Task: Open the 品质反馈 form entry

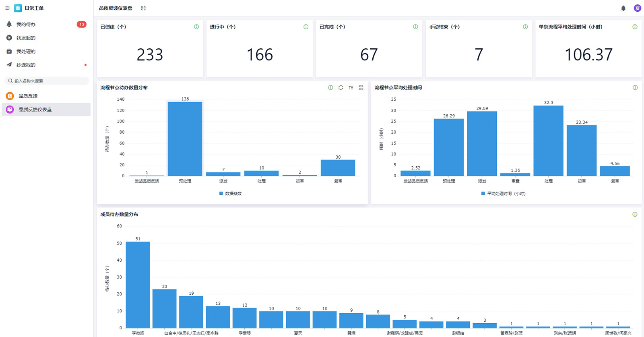Action: (28, 96)
